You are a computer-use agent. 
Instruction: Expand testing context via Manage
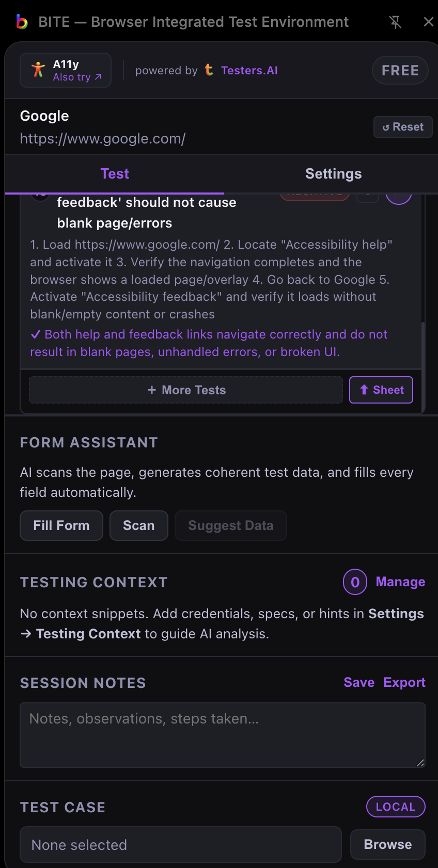400,582
